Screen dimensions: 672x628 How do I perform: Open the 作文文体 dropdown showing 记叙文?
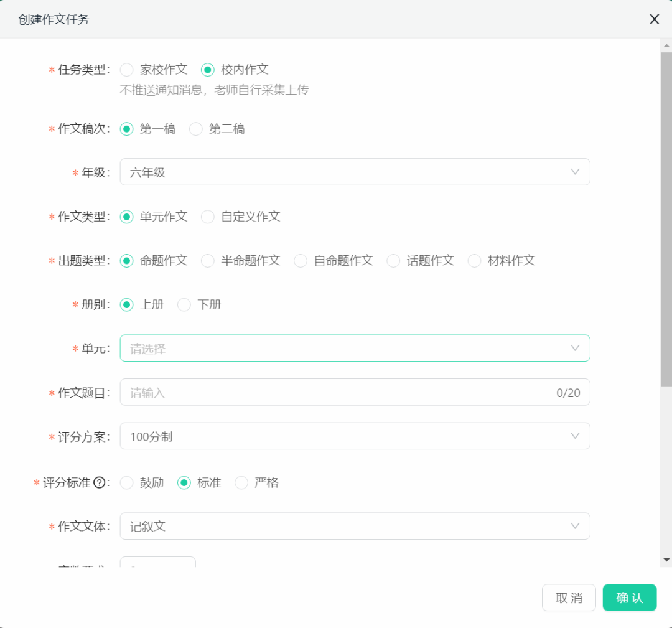pyautogui.click(x=355, y=526)
